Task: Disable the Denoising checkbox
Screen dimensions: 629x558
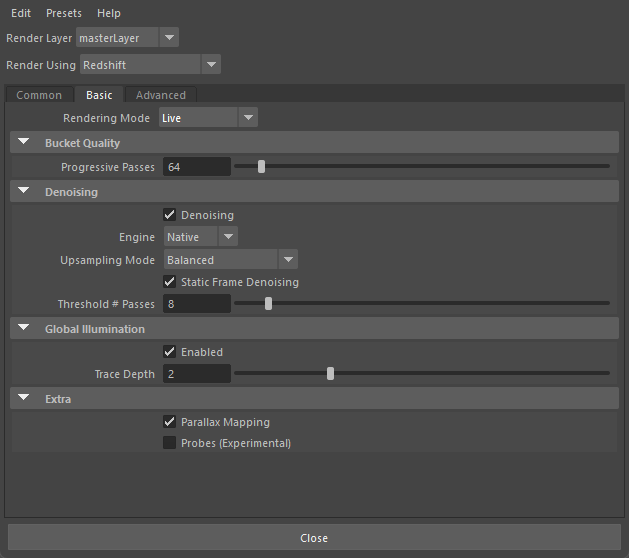Action: click(x=170, y=215)
